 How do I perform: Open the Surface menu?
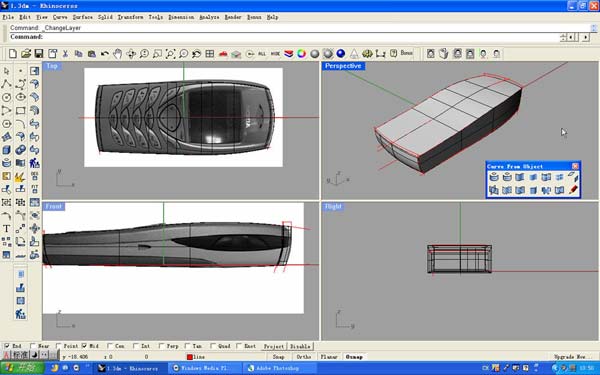pyautogui.click(x=83, y=17)
